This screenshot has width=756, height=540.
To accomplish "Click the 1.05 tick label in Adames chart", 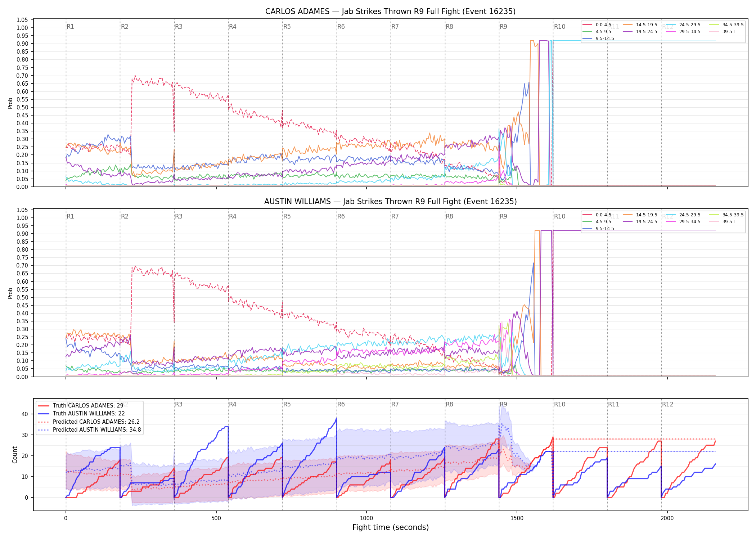I will 22,20.
